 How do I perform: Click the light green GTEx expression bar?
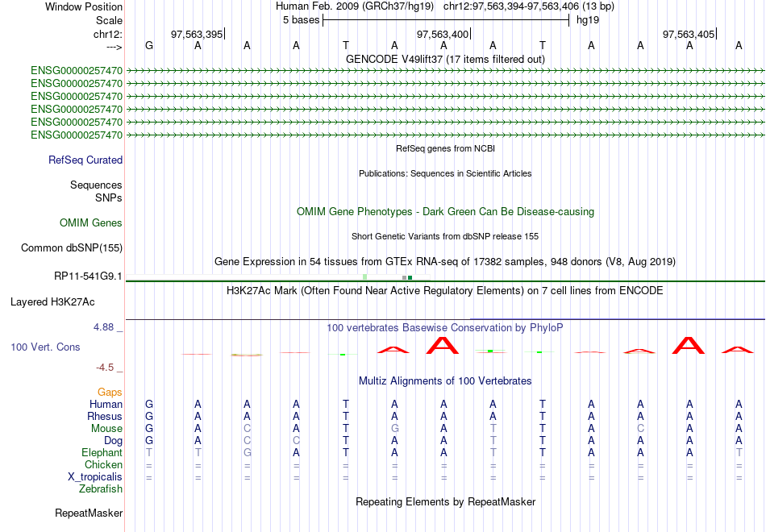click(365, 277)
